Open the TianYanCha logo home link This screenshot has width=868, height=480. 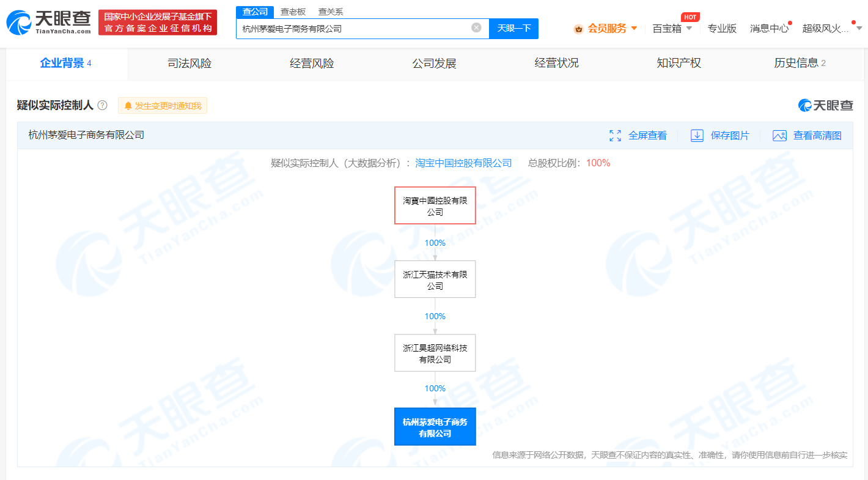(49, 22)
